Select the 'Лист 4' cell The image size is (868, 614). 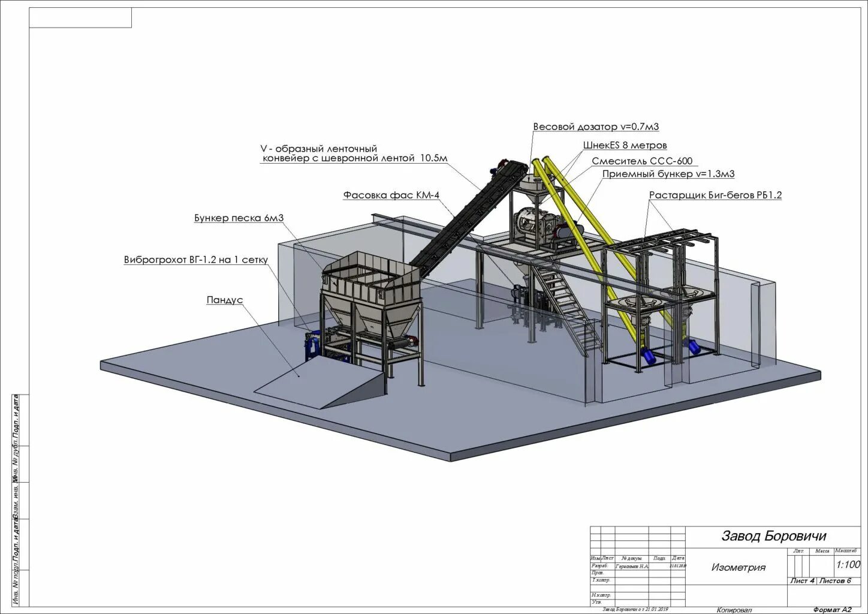[x=802, y=580]
